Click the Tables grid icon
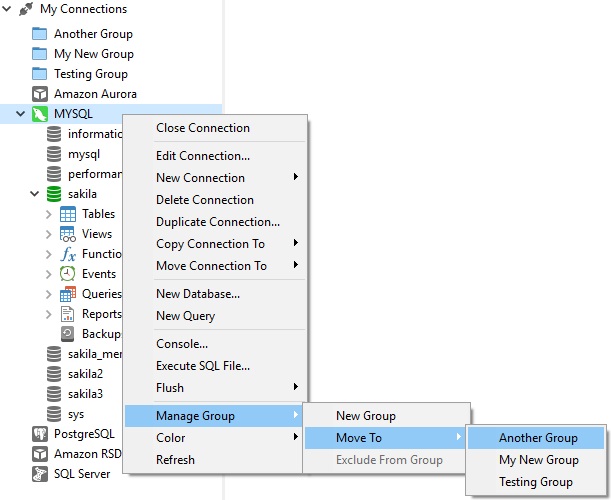 tap(68, 214)
